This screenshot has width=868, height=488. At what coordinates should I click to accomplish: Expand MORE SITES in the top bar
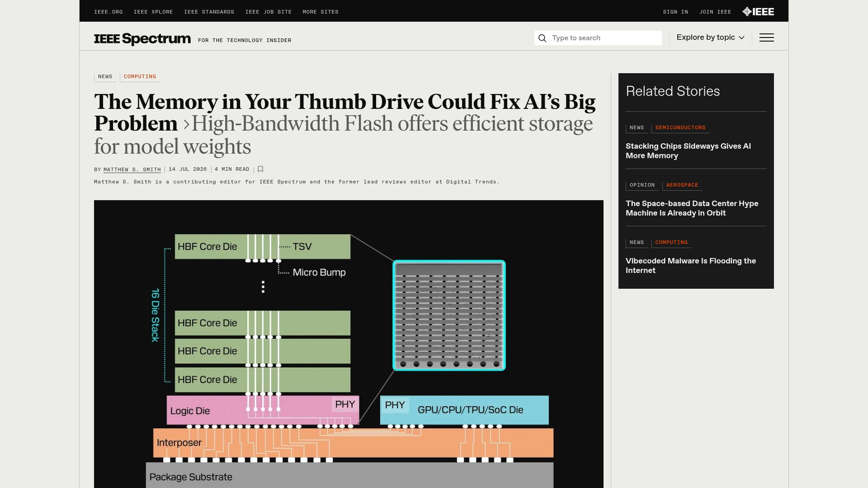pyautogui.click(x=321, y=12)
